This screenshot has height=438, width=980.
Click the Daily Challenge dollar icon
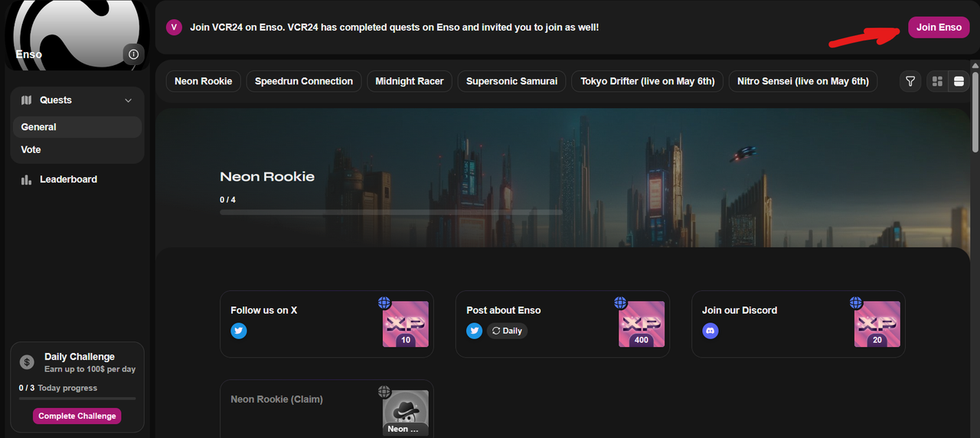click(x=28, y=362)
